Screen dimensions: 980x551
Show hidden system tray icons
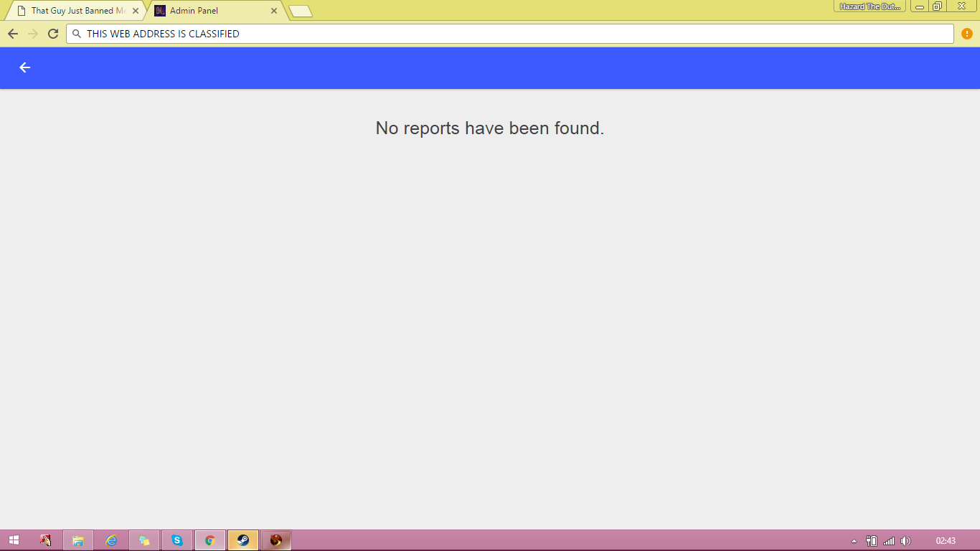[854, 541]
